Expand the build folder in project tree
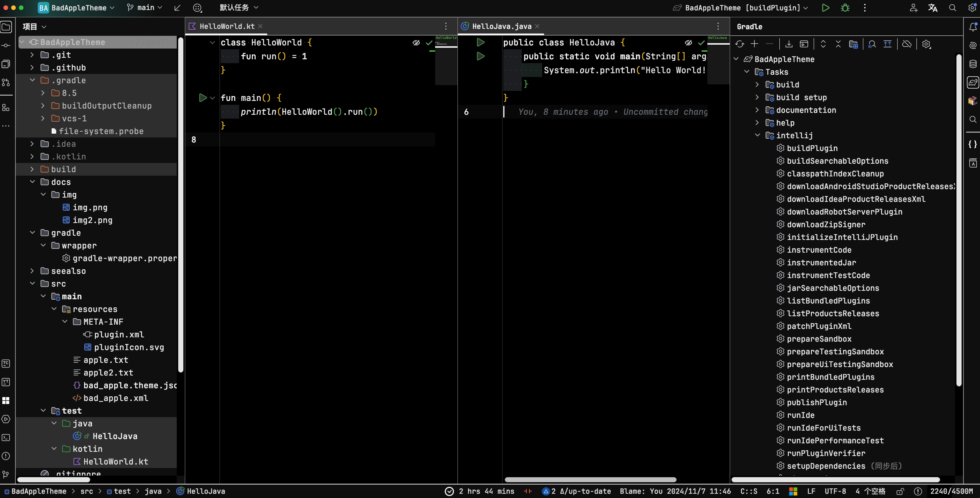Screen dimensions: 980x498 click(x=32, y=169)
